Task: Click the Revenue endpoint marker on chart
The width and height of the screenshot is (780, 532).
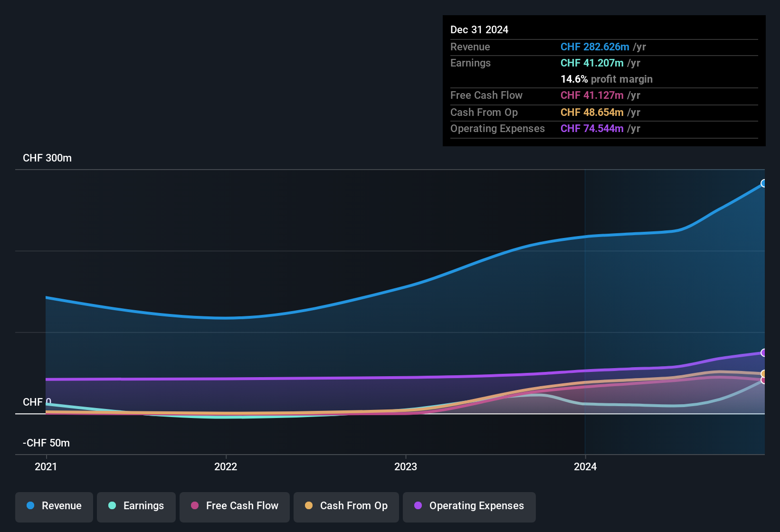Action: [764, 183]
